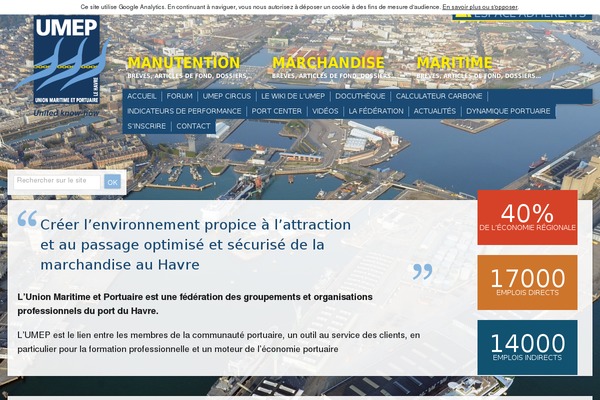
Task: Click the S'inscrire menu link
Action: [x=147, y=126]
